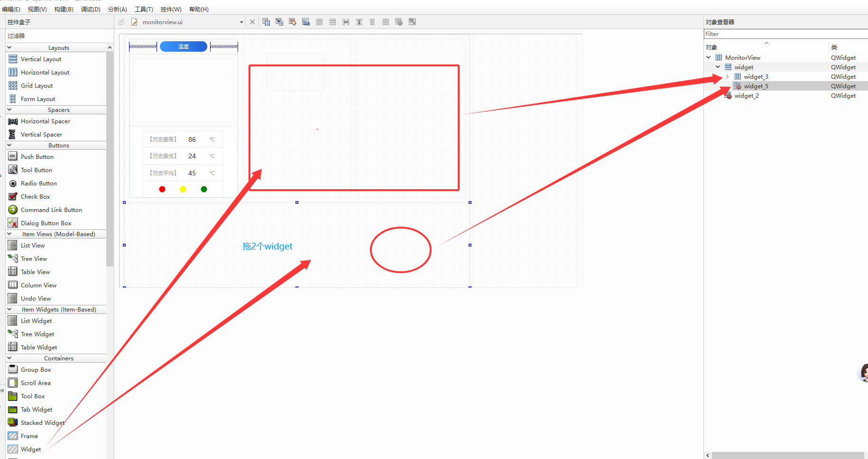This screenshot has height=459, width=868.
Task: Select the Edit Buddies mode icon
Action: (293, 22)
